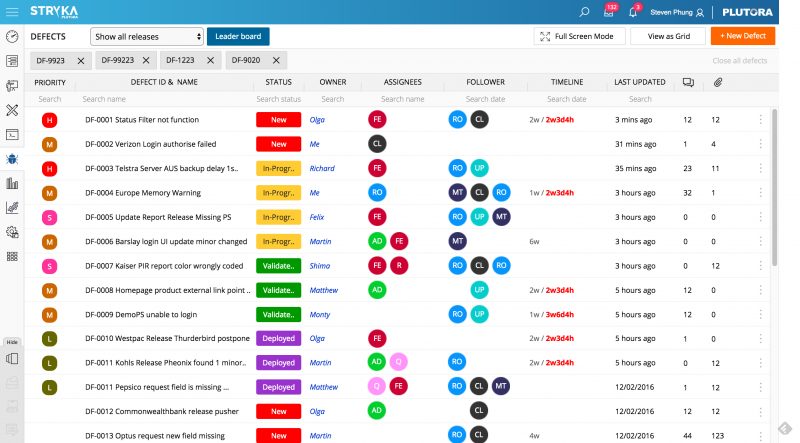
Task: Switch to the DF-9020 tab
Action: coord(247,61)
